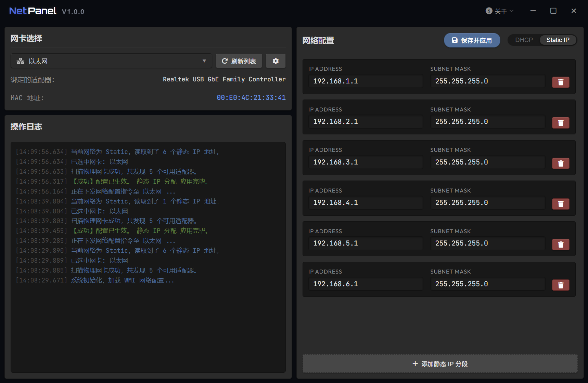
Task: Click trash icon beside 192.168.6.1
Action: tap(561, 285)
